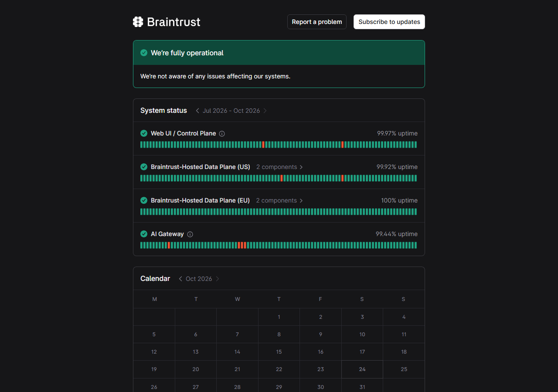Expand 2 components for Data Plane (EU)
The height and width of the screenshot is (392, 558).
click(279, 200)
